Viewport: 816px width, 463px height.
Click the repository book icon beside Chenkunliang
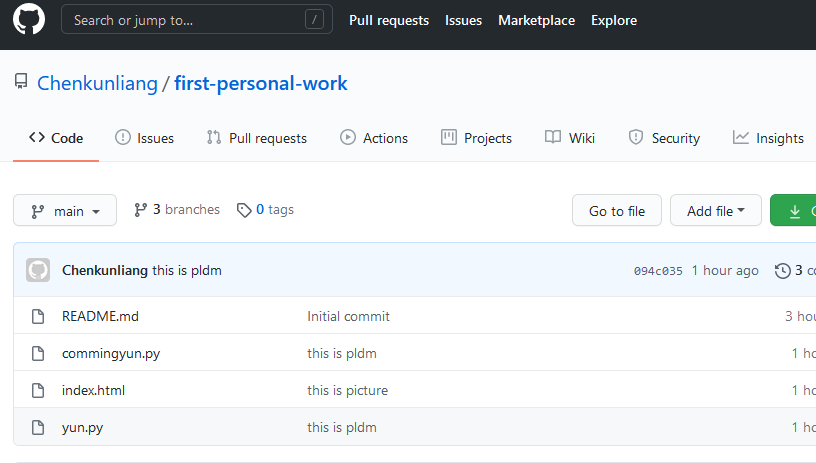21,82
